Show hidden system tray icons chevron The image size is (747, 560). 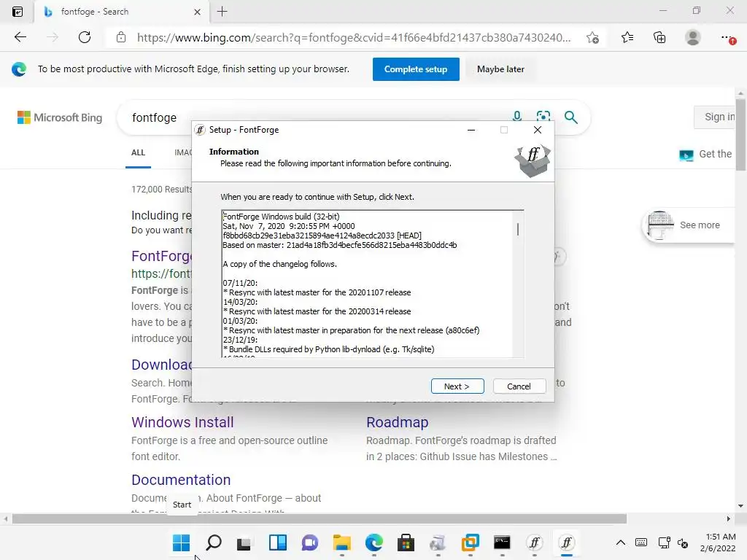tap(620, 542)
